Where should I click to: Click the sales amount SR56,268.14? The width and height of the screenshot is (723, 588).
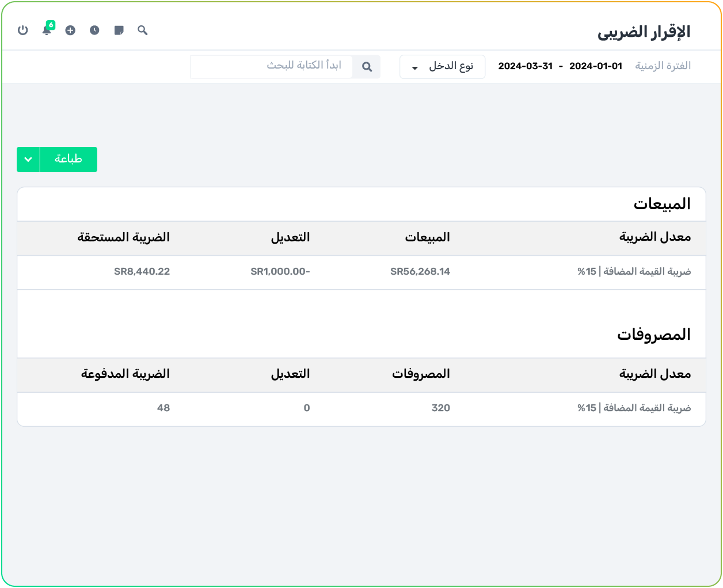[x=420, y=272]
